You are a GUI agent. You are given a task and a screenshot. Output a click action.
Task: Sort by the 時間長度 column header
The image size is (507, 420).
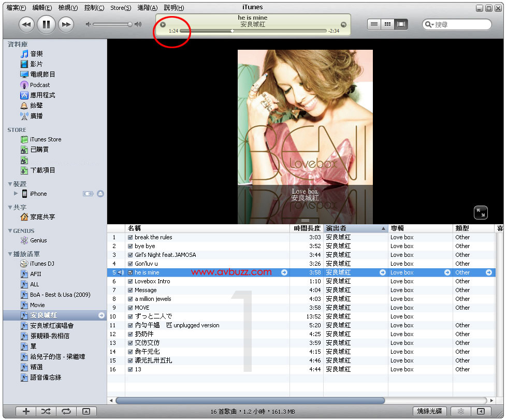[x=307, y=228]
